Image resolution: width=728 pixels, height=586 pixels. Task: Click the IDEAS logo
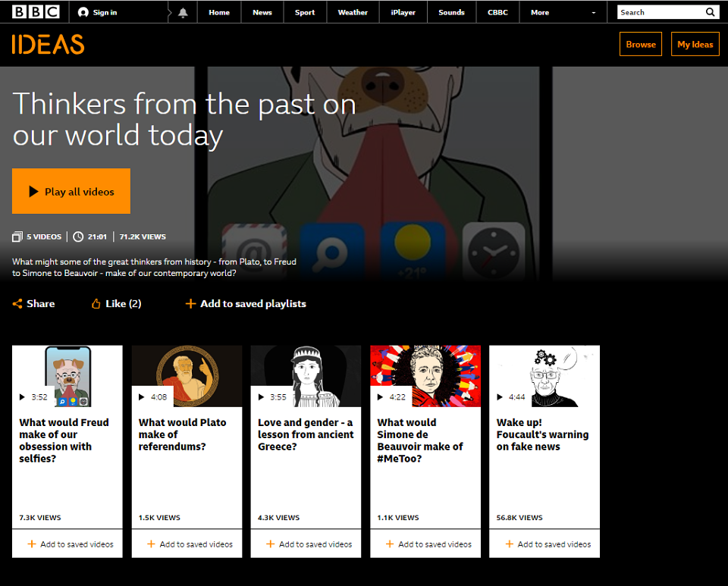[48, 45]
